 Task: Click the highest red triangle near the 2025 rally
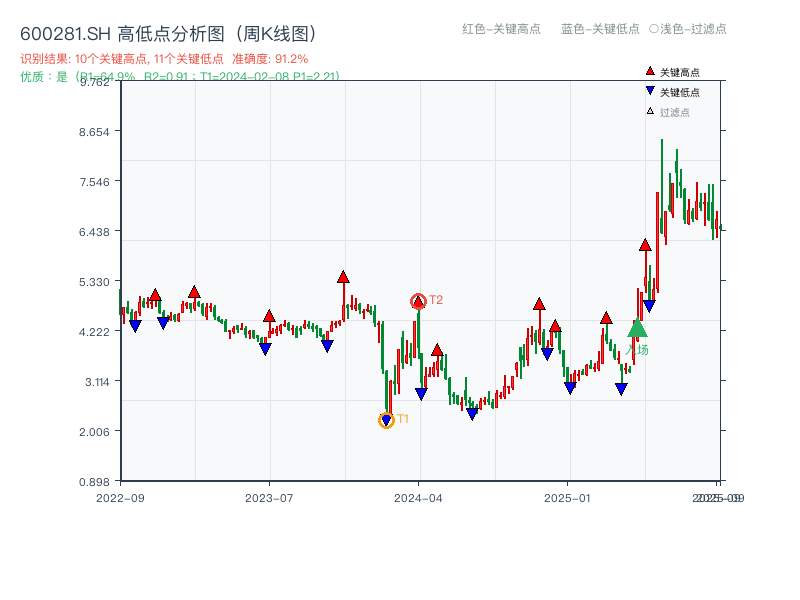643,244
